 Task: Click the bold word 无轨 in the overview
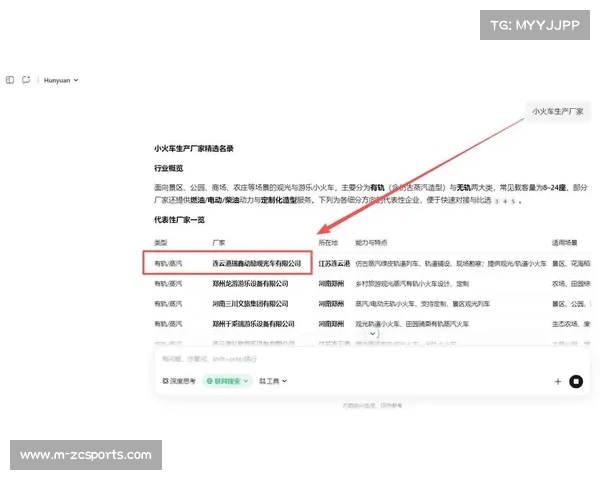point(464,188)
